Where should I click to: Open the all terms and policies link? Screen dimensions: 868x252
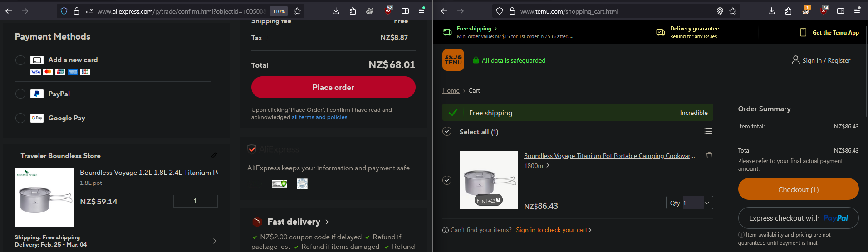tap(319, 117)
